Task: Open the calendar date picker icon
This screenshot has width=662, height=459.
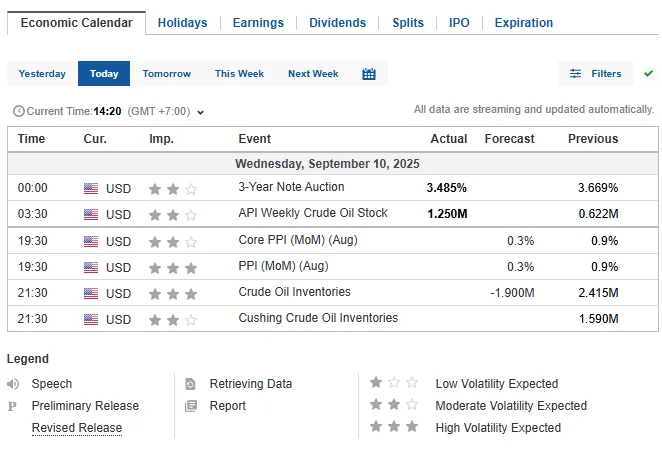Action: tap(369, 74)
